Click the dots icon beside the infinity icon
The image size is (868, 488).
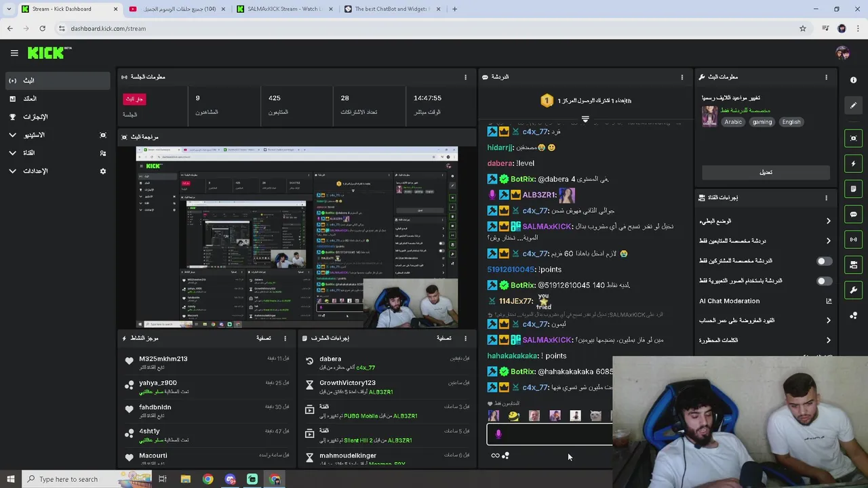pos(505,455)
